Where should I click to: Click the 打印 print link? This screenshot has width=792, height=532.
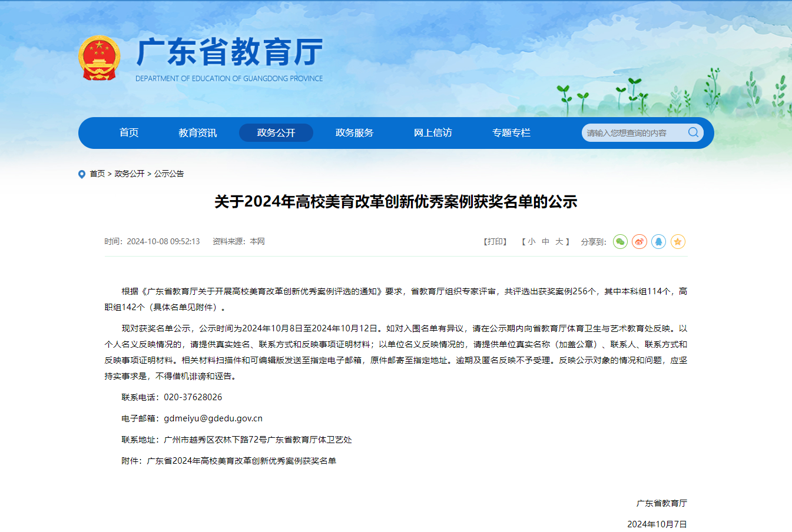tap(495, 242)
